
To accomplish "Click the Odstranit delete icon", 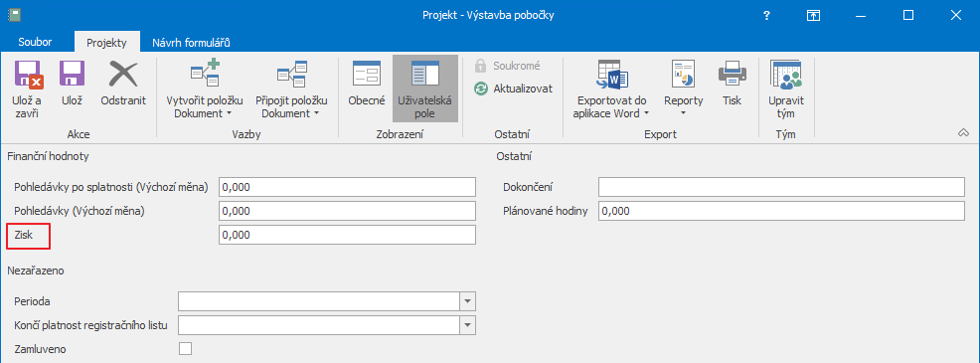I will click(x=123, y=75).
